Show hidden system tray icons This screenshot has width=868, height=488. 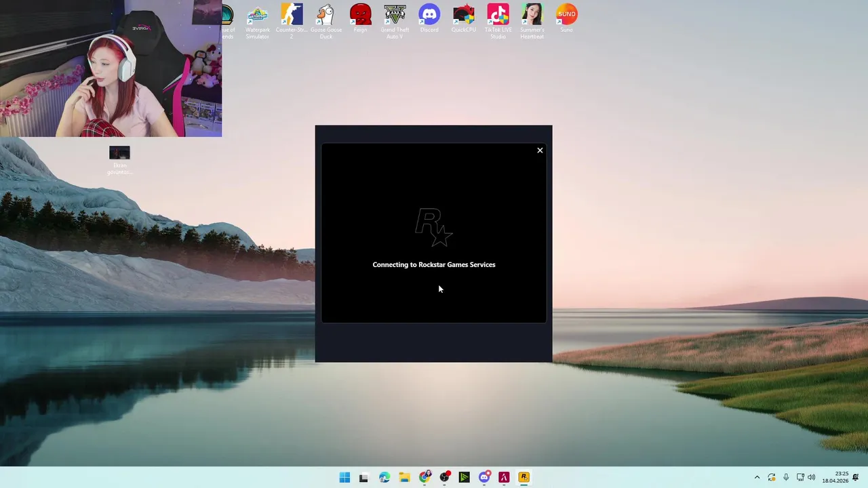coord(757,477)
